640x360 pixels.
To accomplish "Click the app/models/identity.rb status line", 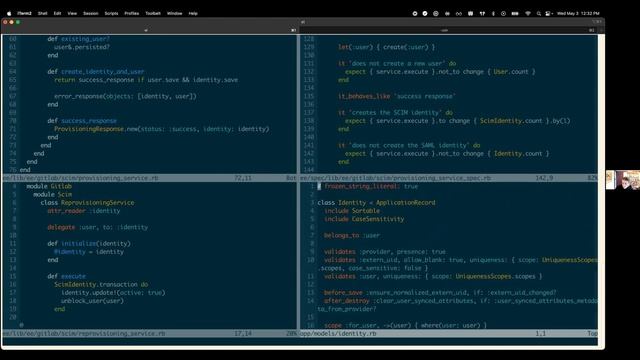I will pyautogui.click(x=338, y=333).
